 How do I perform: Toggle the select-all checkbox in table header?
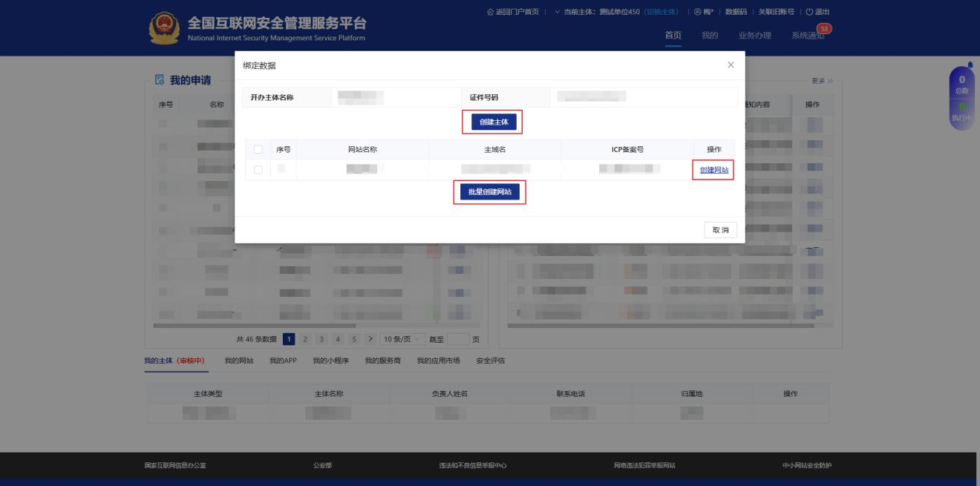[x=258, y=149]
